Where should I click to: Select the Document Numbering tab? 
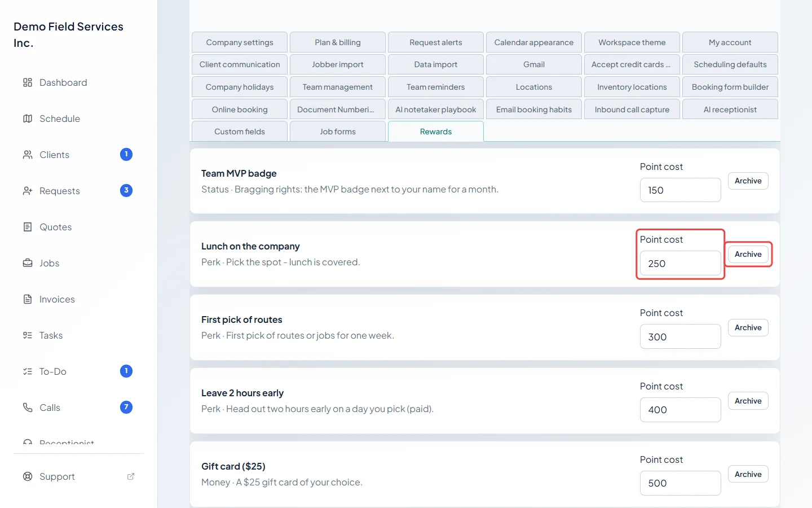[338, 110]
